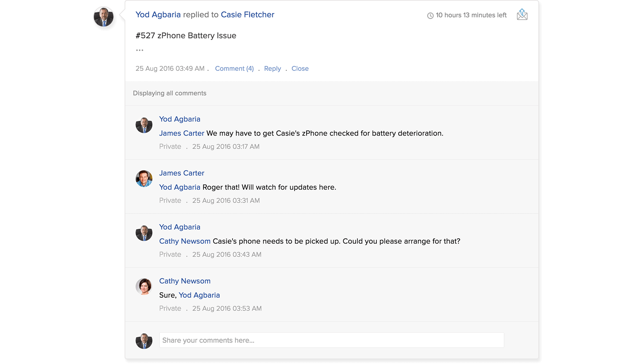This screenshot has width=635, height=364.
Task: Click the envelope reply icon at top right
Action: click(x=522, y=14)
